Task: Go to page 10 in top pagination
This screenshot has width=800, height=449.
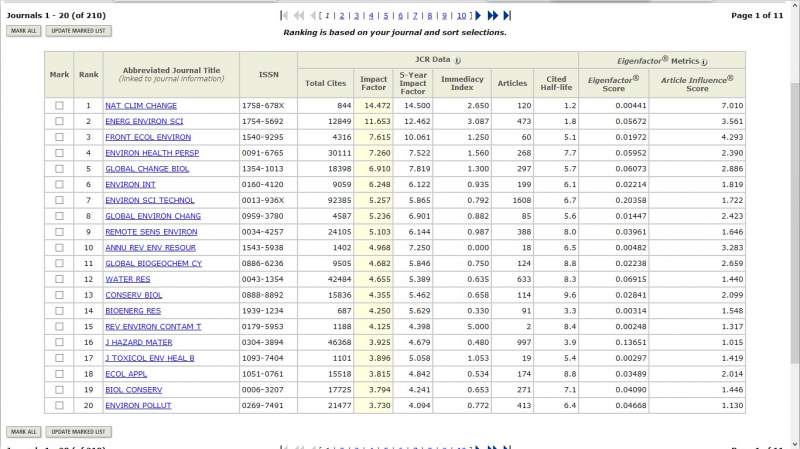Action: (461, 16)
